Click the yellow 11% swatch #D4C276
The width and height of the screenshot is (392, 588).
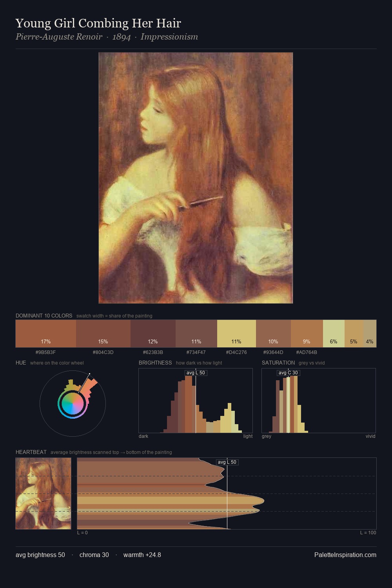tap(236, 334)
